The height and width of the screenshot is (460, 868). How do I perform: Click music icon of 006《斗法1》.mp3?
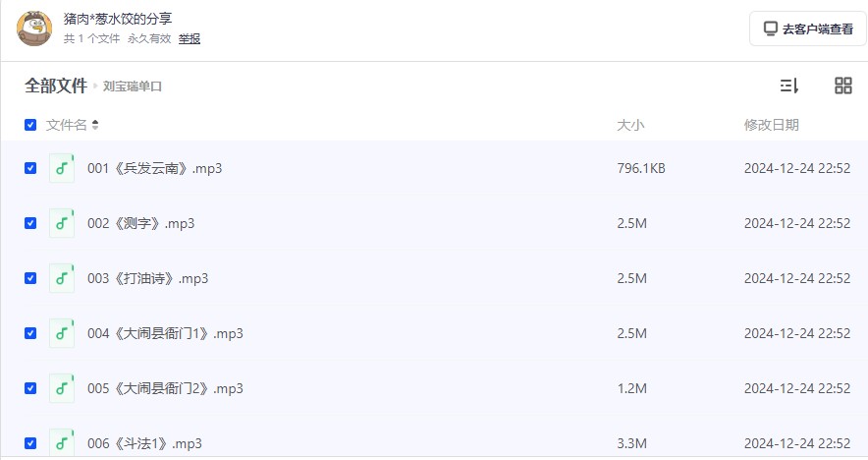click(x=62, y=443)
